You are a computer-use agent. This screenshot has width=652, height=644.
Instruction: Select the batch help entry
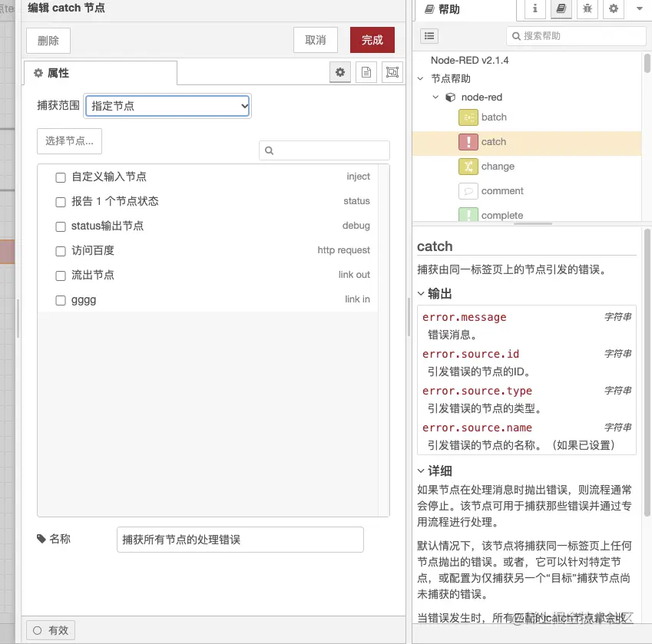pos(527,117)
